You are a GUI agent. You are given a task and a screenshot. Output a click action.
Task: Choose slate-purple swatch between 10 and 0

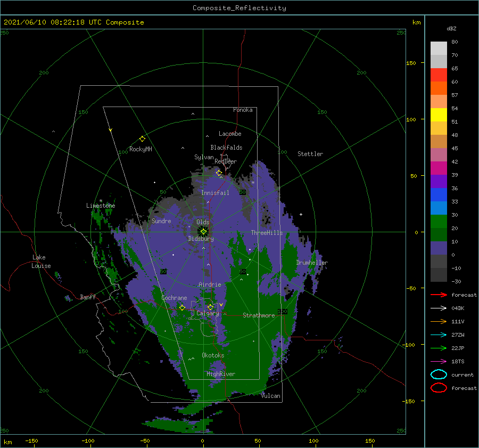click(x=439, y=248)
